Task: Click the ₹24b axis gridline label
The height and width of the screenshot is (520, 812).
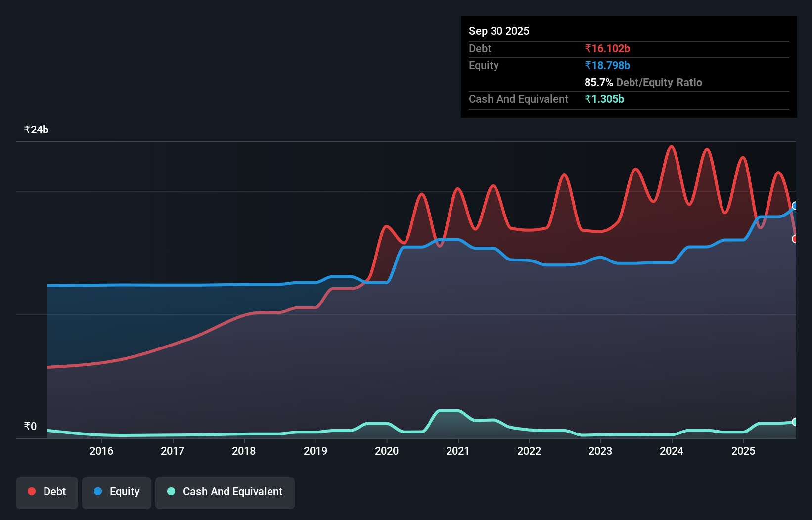Action: tap(36, 130)
